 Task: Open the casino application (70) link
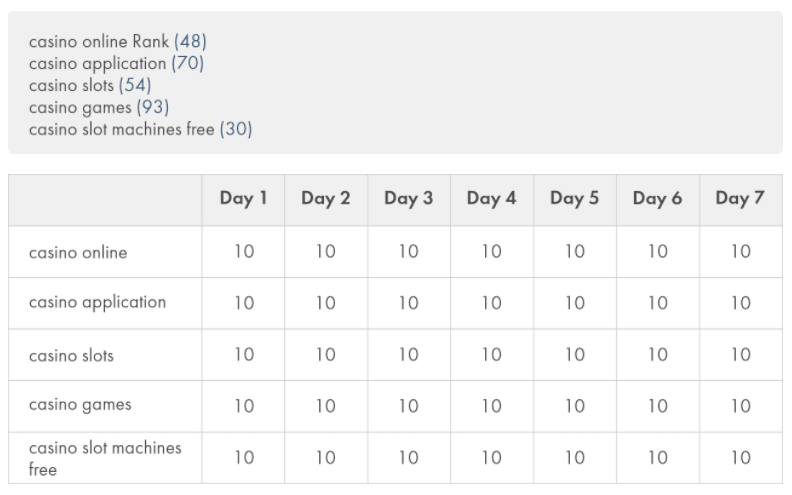tap(116, 64)
